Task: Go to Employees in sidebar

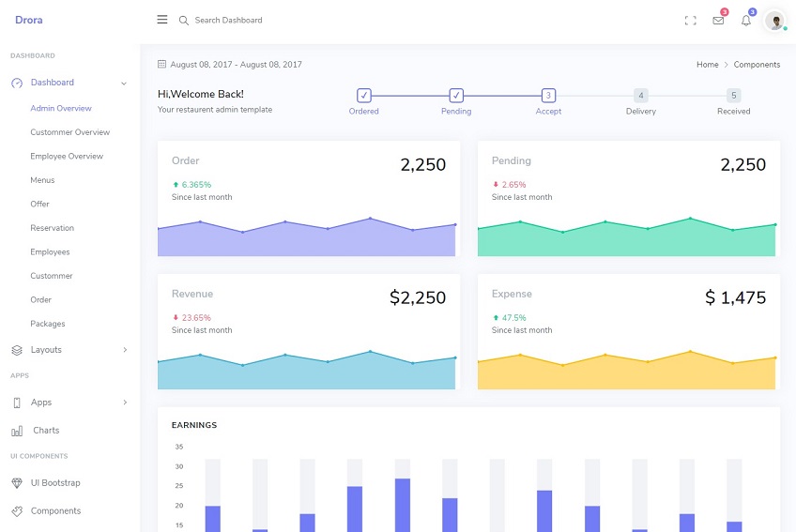Action: (50, 251)
